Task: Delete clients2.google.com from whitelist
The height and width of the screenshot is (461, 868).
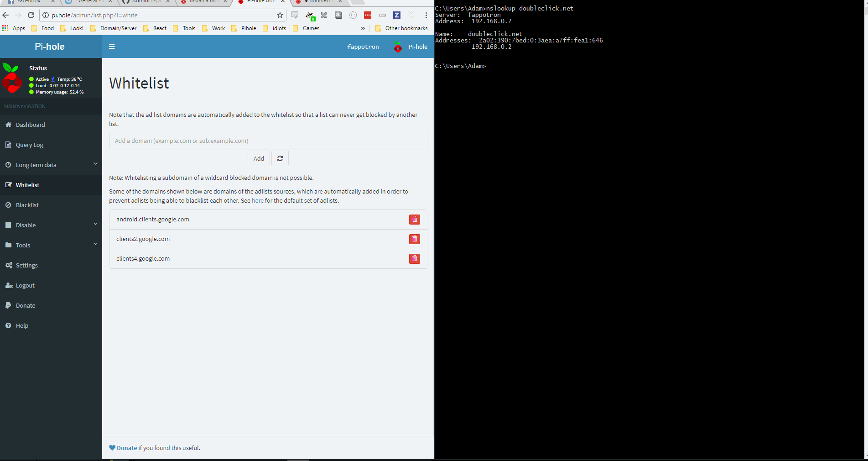Action: click(415, 239)
